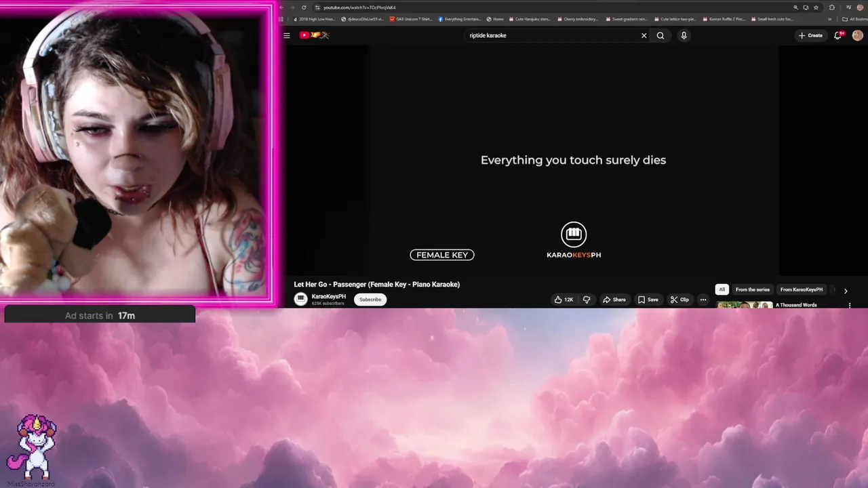Open the YouTube notifications bell

click(837, 35)
